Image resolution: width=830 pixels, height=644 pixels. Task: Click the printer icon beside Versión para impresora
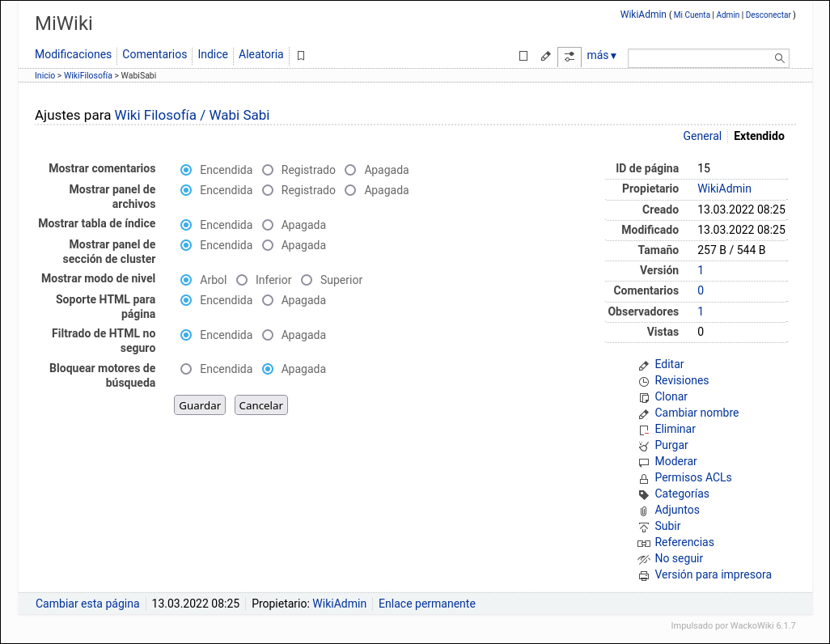[x=644, y=575]
